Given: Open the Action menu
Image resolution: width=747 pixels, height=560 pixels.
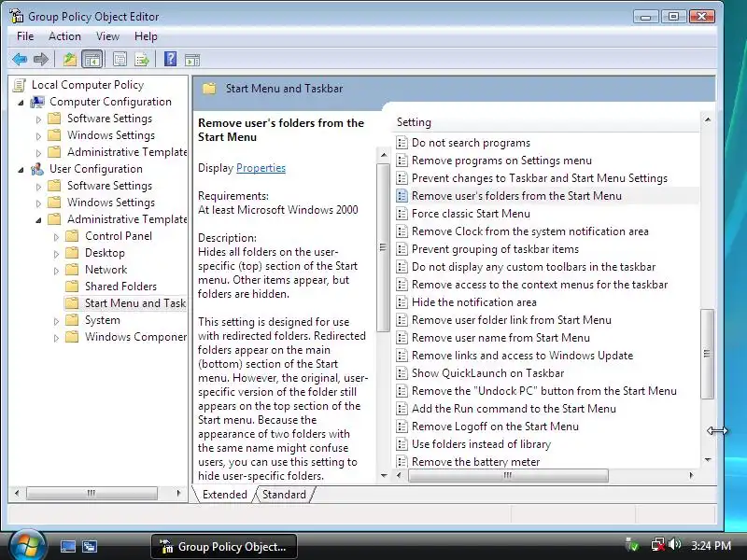Looking at the screenshot, I should coord(64,36).
